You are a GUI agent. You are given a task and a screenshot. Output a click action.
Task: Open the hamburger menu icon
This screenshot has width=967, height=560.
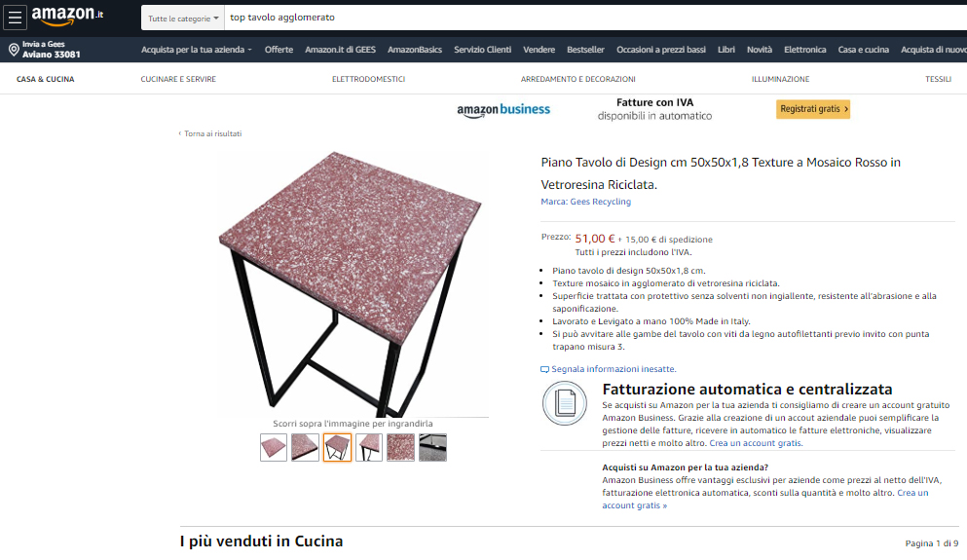click(15, 18)
